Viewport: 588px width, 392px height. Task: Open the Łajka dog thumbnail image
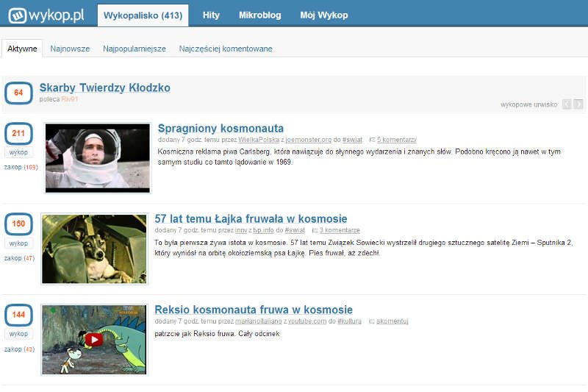pos(94,249)
